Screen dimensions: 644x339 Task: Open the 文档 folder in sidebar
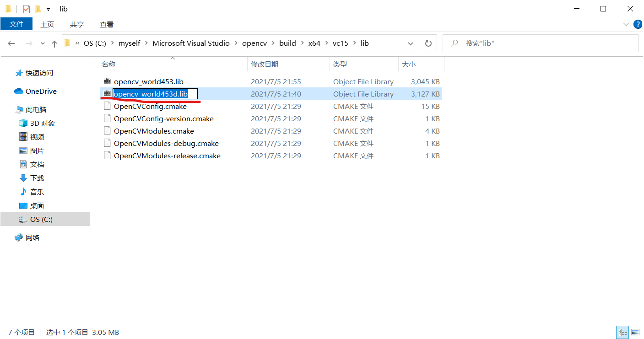(x=32, y=165)
